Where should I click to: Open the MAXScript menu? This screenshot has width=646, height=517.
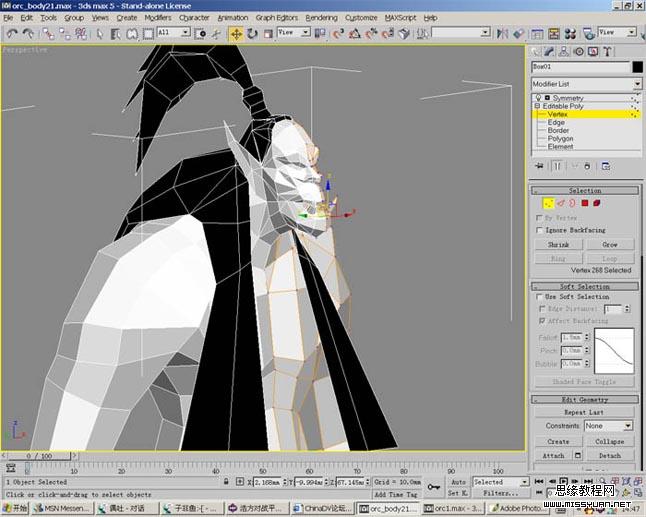[x=400, y=18]
